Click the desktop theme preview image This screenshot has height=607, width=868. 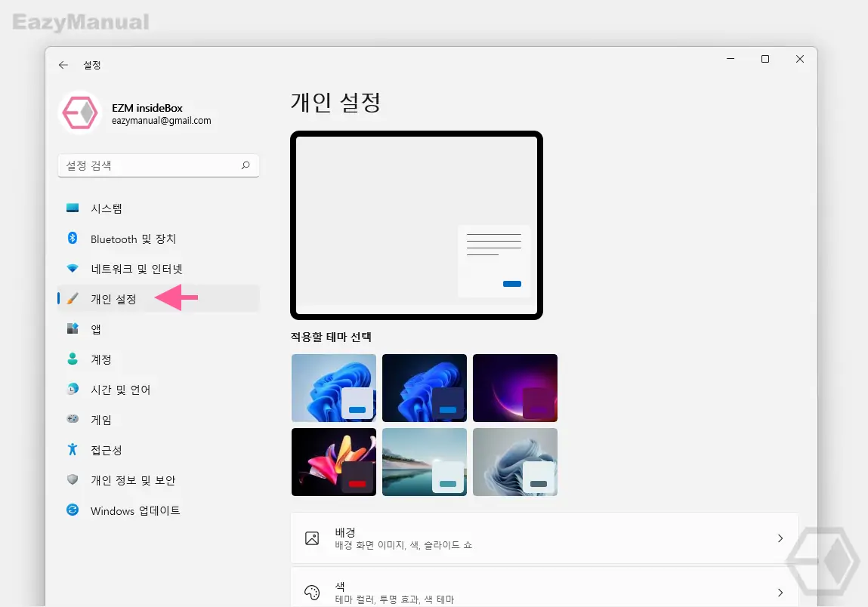tap(416, 225)
